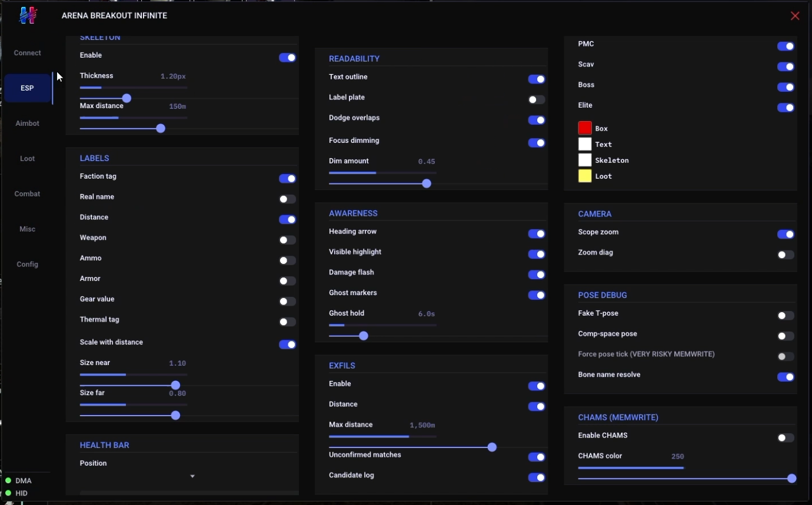Turn on the Thermal tag toggle
This screenshot has width=812, height=505.
(287, 322)
